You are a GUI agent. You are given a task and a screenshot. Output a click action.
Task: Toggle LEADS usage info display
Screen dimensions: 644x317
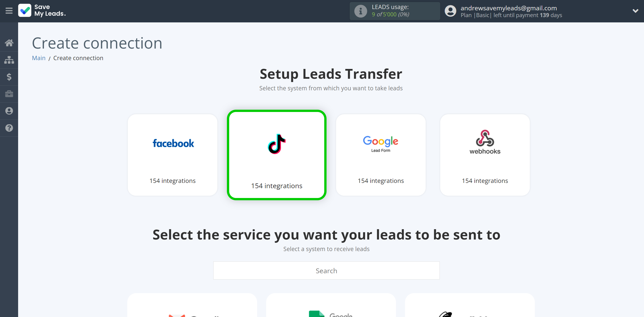359,11
